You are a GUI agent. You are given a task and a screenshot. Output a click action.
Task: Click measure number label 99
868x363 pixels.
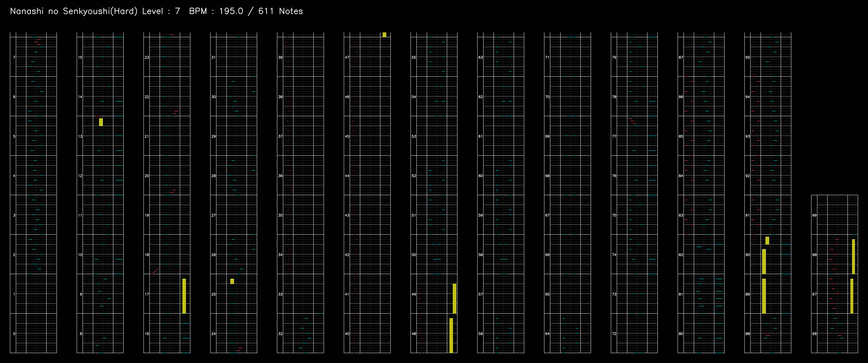(814, 215)
